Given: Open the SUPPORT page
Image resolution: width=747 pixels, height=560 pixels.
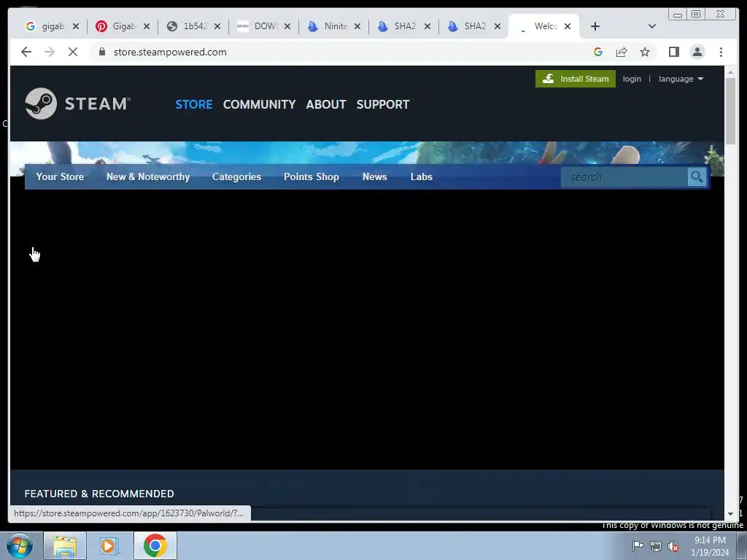Looking at the screenshot, I should click(383, 104).
